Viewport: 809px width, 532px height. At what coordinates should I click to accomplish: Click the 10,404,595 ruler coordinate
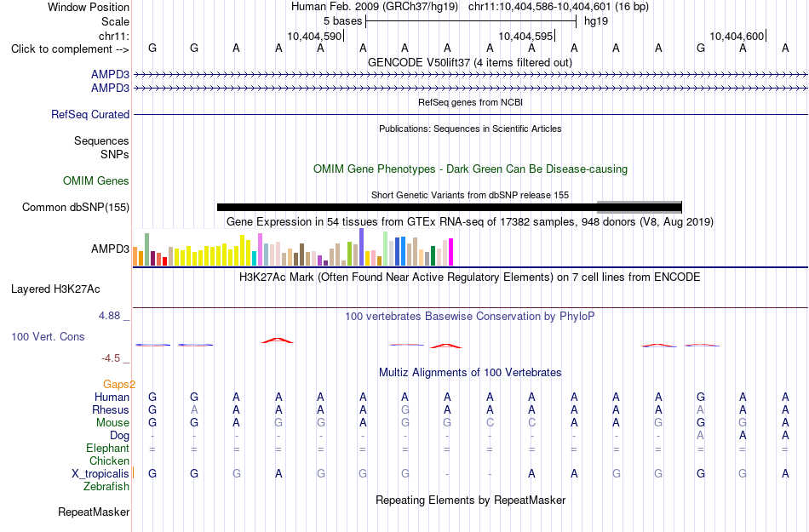(x=525, y=36)
